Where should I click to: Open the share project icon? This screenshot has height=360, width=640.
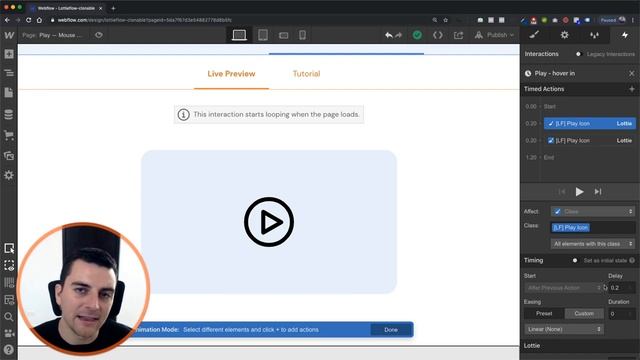pos(458,35)
